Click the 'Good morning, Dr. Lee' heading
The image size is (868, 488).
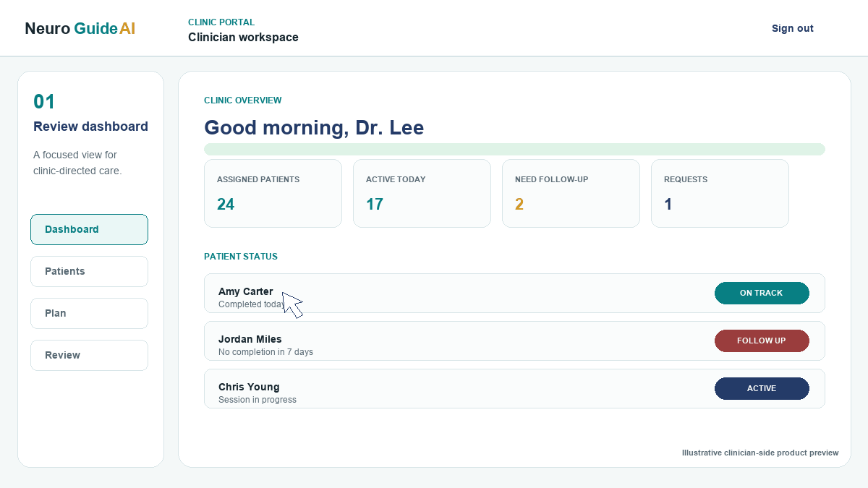pos(314,127)
